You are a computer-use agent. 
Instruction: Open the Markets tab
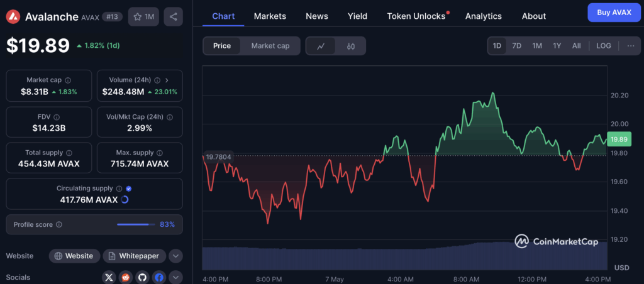(270, 16)
